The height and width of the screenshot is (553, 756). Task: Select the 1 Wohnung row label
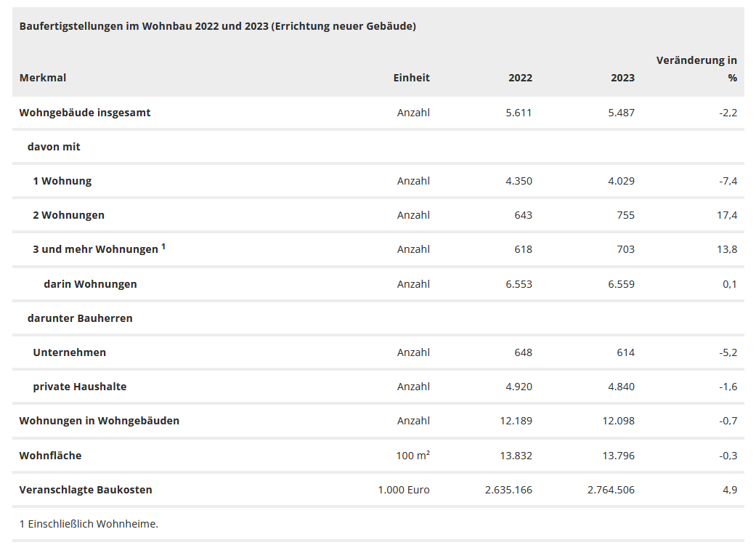pos(62,181)
